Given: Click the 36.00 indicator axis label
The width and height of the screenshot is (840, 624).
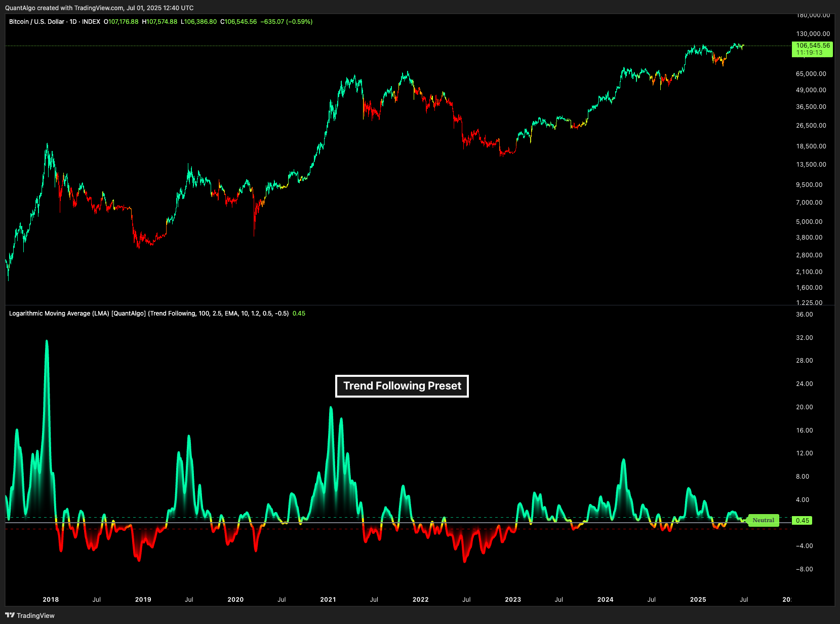Looking at the screenshot, I should pyautogui.click(x=805, y=315).
